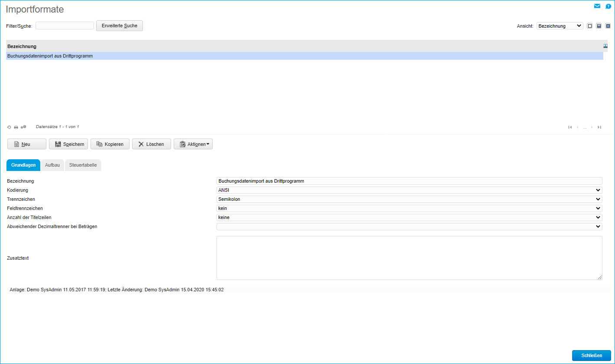Jump to the last page using the pagination icon

coord(599,127)
